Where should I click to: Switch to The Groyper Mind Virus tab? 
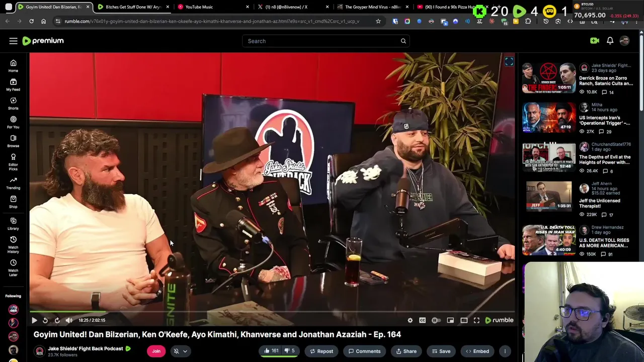(x=373, y=7)
